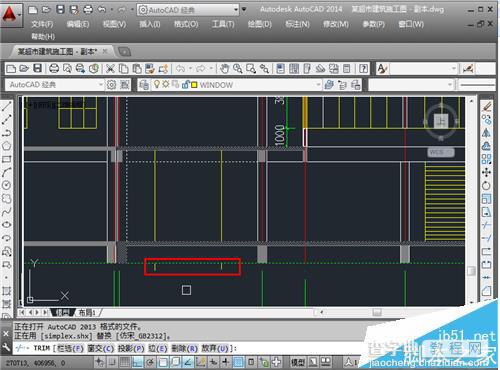Screen dimensions: 500x370
Task: Open the Layer Properties Manager icon
Action: (x=144, y=85)
